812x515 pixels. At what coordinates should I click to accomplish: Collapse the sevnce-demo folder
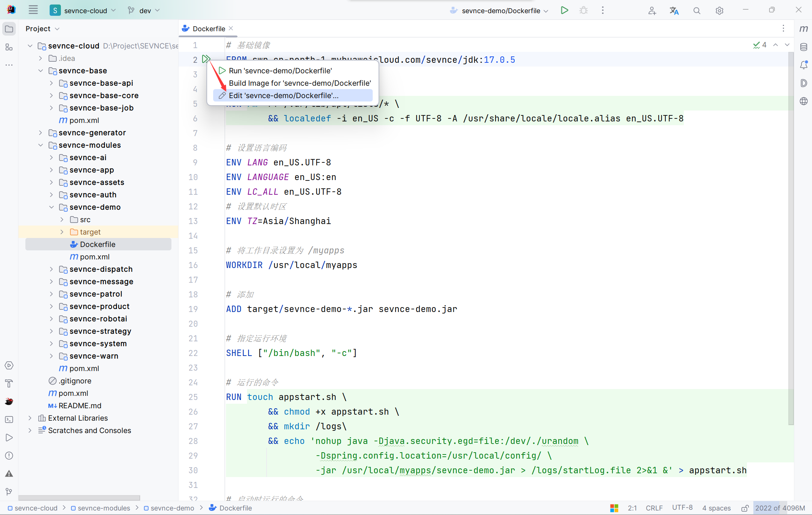52,207
